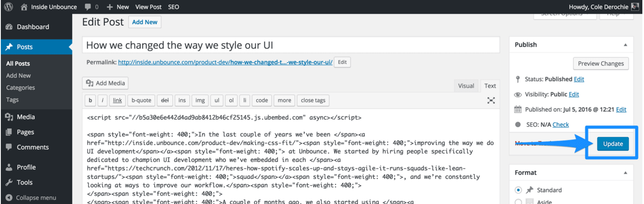Image resolution: width=644 pixels, height=204 pixels.
Task: Switch to the Visual editor tab
Action: point(466,86)
